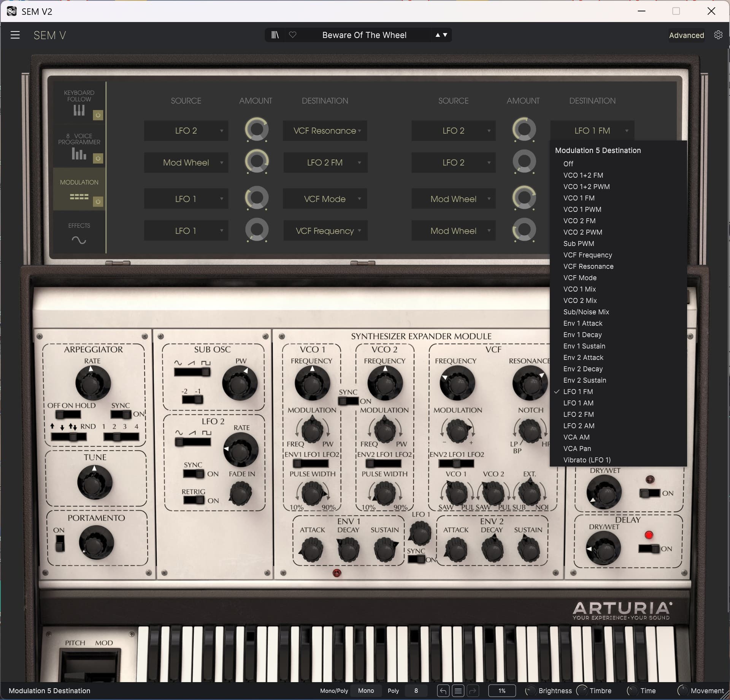Viewport: 730px width, 700px height.
Task: Toggle the Modulation panel power icon
Action: (98, 202)
